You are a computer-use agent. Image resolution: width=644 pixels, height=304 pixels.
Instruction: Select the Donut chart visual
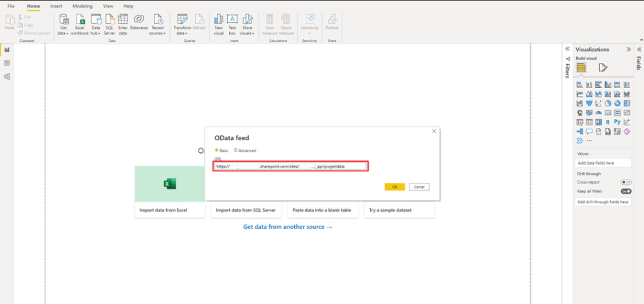click(618, 103)
